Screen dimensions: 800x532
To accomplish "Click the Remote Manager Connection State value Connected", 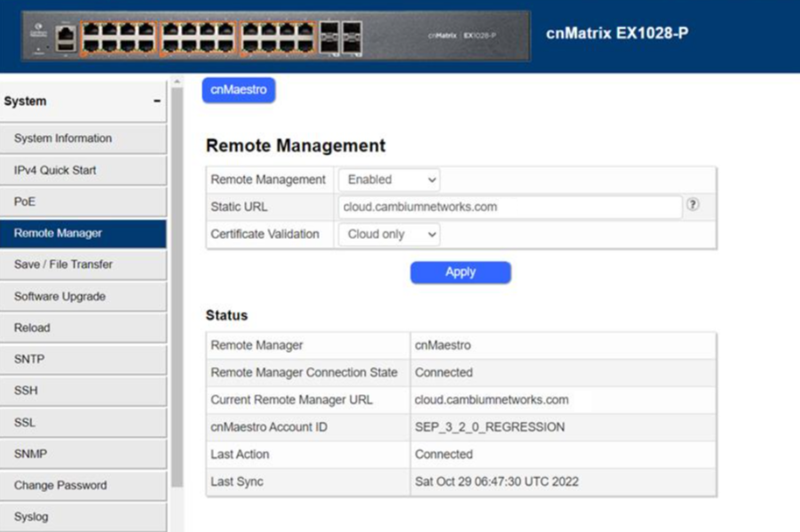I will 444,373.
